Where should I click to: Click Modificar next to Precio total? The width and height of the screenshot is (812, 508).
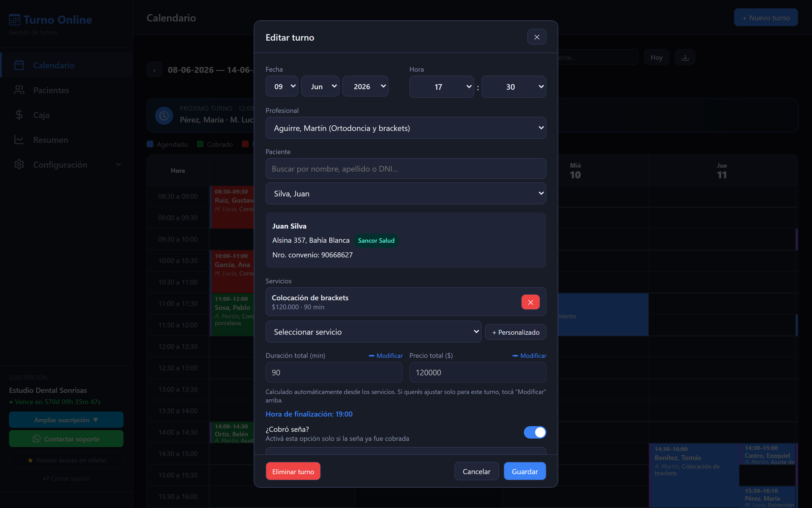pyautogui.click(x=529, y=356)
